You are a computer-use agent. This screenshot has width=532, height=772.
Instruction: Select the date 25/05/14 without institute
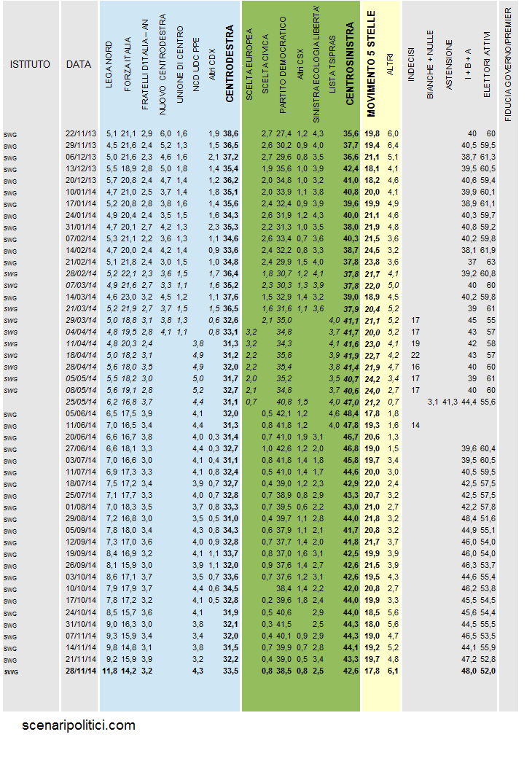tap(81, 402)
